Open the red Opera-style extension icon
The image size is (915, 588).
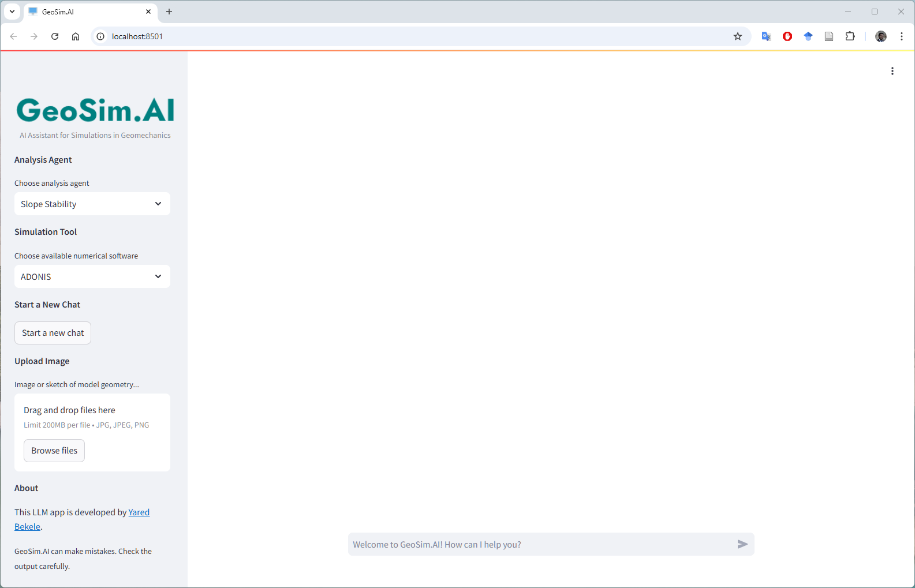point(787,36)
